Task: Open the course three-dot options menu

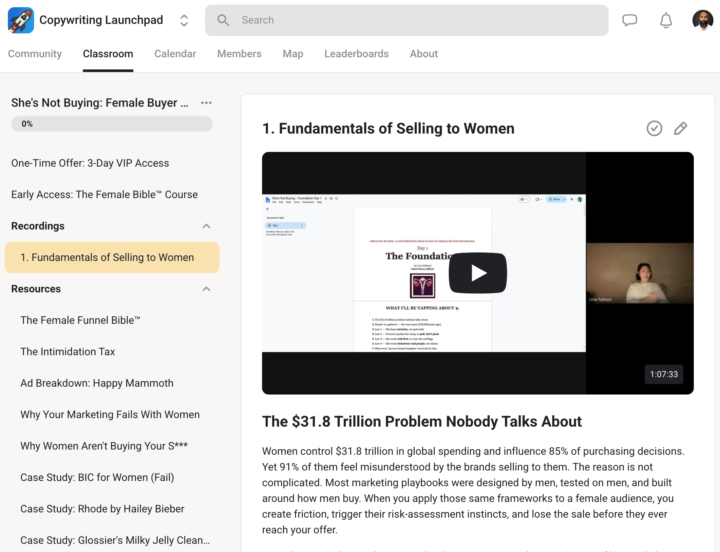Action: pyautogui.click(x=206, y=103)
